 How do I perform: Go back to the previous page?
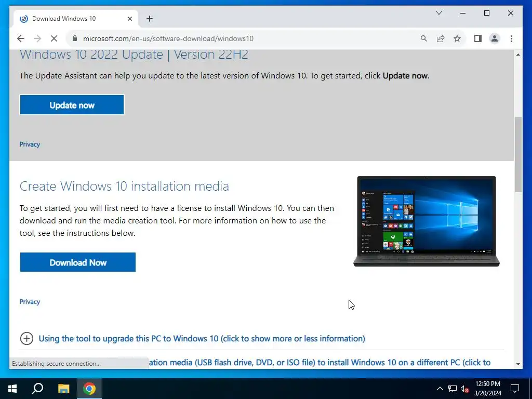(x=21, y=38)
